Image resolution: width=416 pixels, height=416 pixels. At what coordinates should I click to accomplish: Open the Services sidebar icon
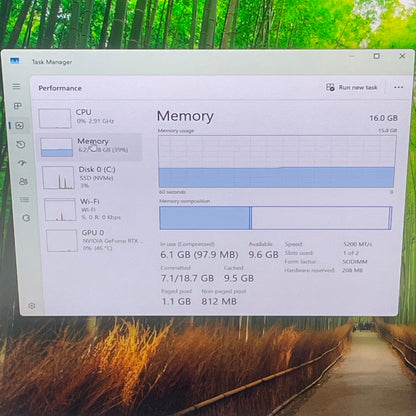26,218
